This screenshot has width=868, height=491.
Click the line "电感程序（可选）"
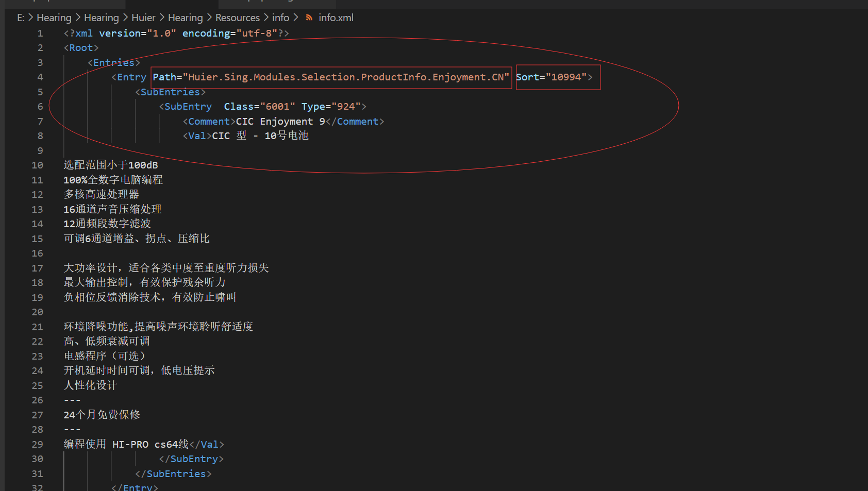pos(106,356)
